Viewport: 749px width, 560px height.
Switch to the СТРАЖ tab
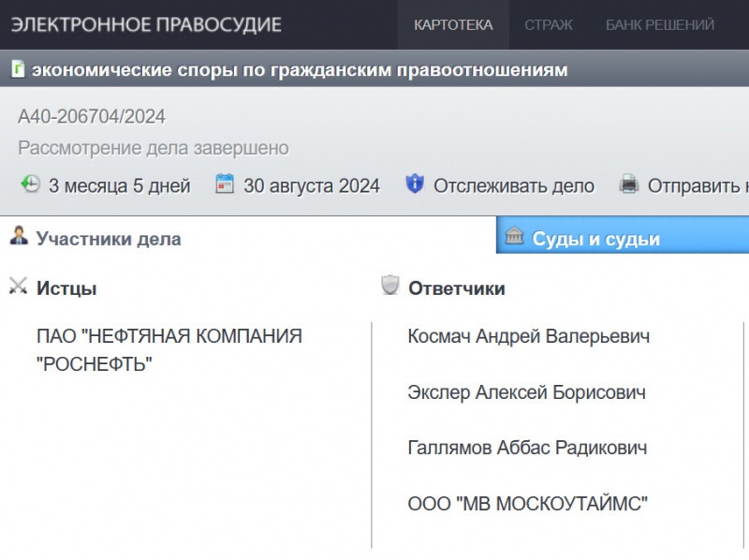(x=549, y=24)
